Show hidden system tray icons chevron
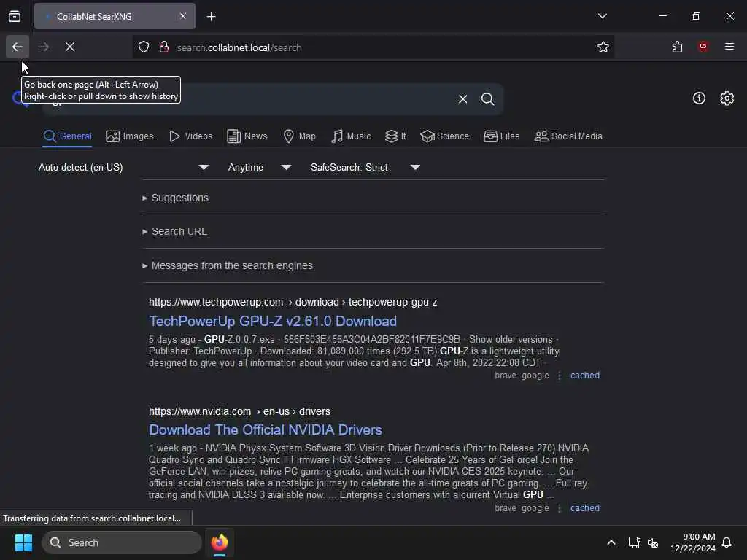Viewport: 747px width, 560px height. [x=611, y=542]
